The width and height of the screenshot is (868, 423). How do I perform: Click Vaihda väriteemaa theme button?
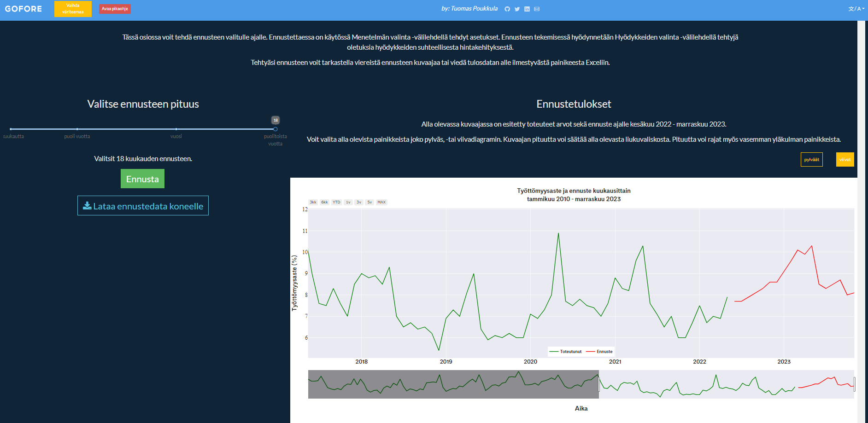pyautogui.click(x=73, y=9)
